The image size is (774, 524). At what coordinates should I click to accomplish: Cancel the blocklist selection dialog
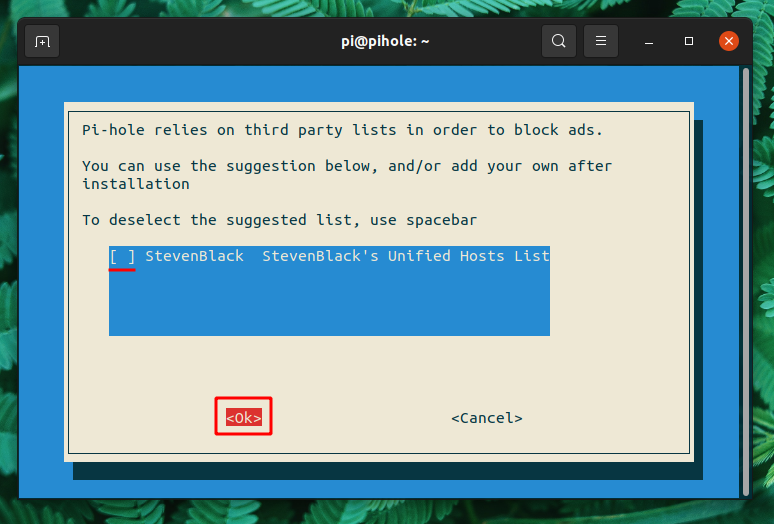tap(487, 418)
